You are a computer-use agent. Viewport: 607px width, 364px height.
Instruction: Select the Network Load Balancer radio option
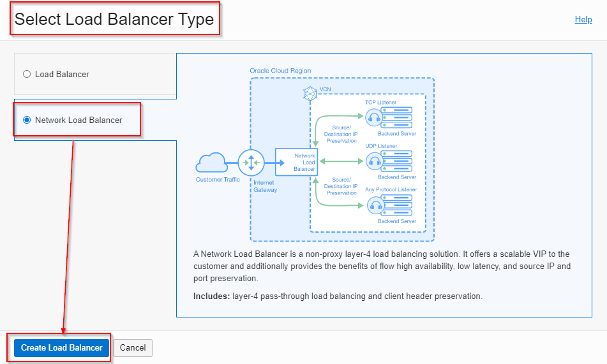(27, 120)
